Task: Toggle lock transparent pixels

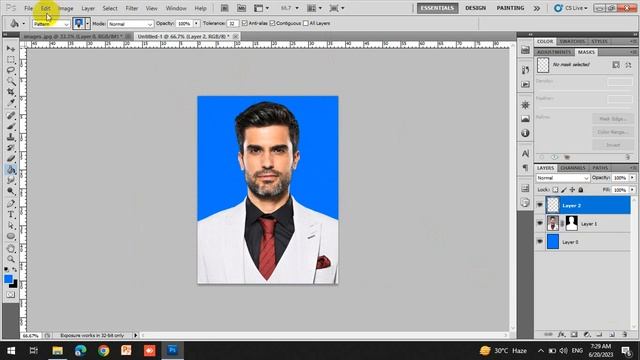Action: pyautogui.click(x=555, y=190)
